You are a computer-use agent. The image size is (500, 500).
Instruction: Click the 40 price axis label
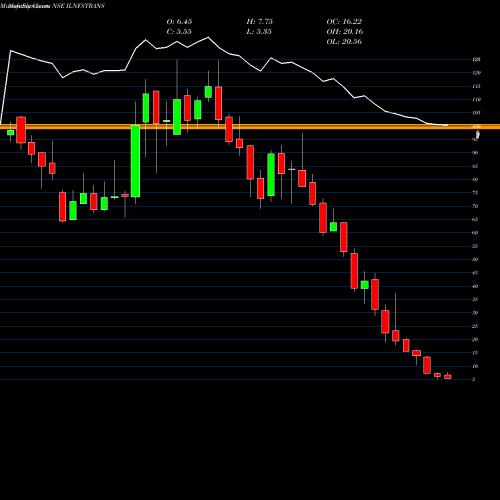tap(475, 286)
